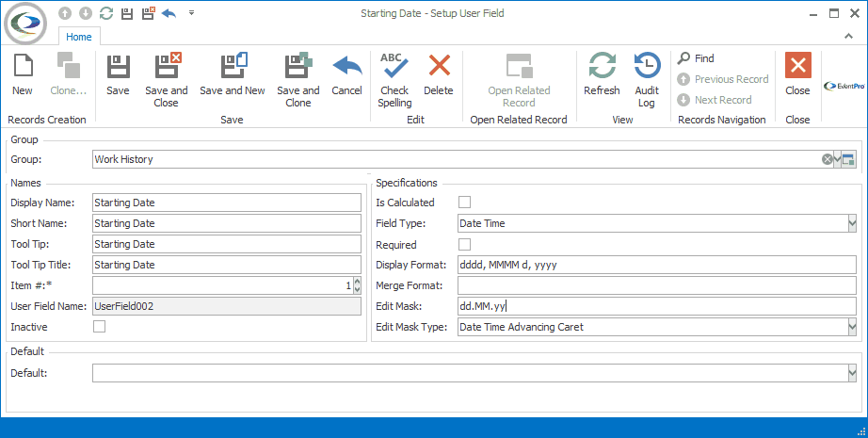The height and width of the screenshot is (438, 868).
Task: Click the quick access refresh icon
Action: pyautogui.click(x=106, y=13)
